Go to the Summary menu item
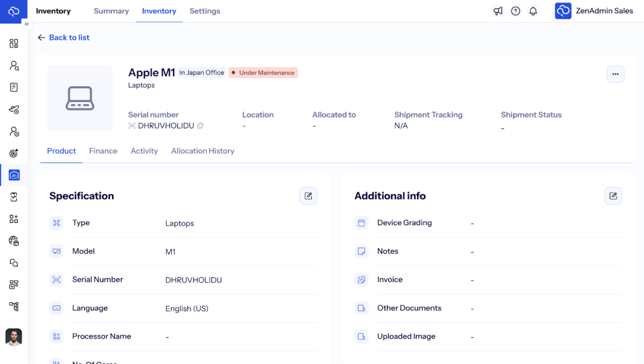Screen dimensions: 644x364 111,11
